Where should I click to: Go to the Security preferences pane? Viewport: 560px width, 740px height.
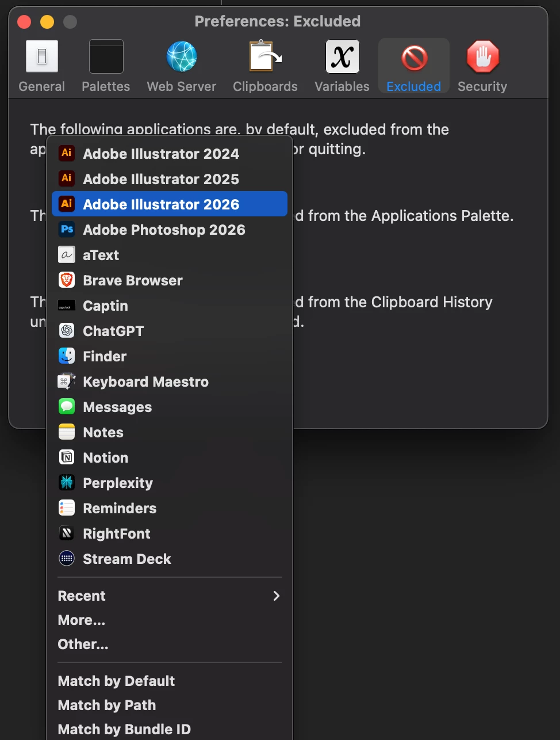click(482, 67)
